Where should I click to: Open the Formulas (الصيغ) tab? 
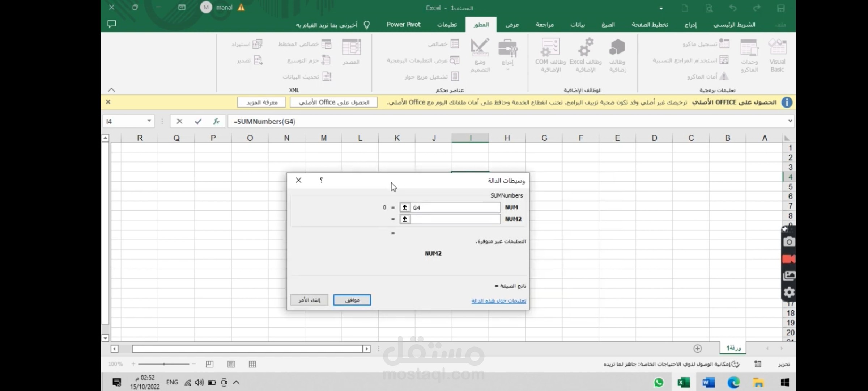click(x=608, y=25)
